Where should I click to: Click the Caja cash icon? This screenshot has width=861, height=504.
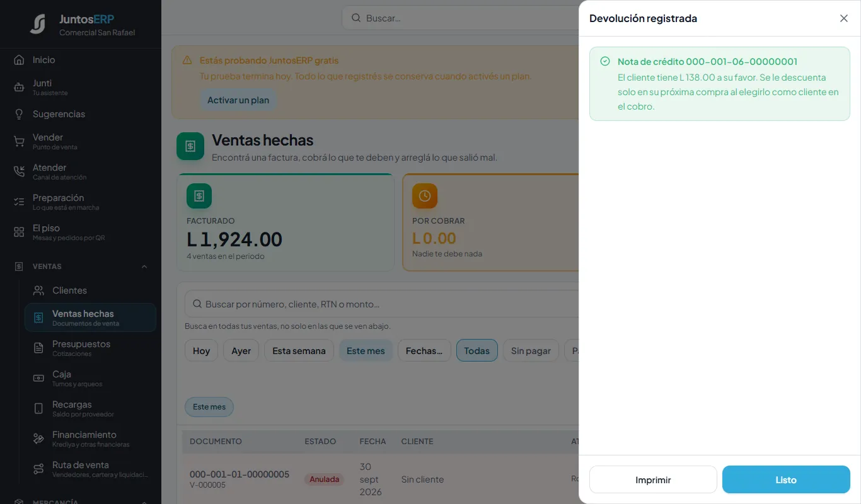(x=38, y=378)
